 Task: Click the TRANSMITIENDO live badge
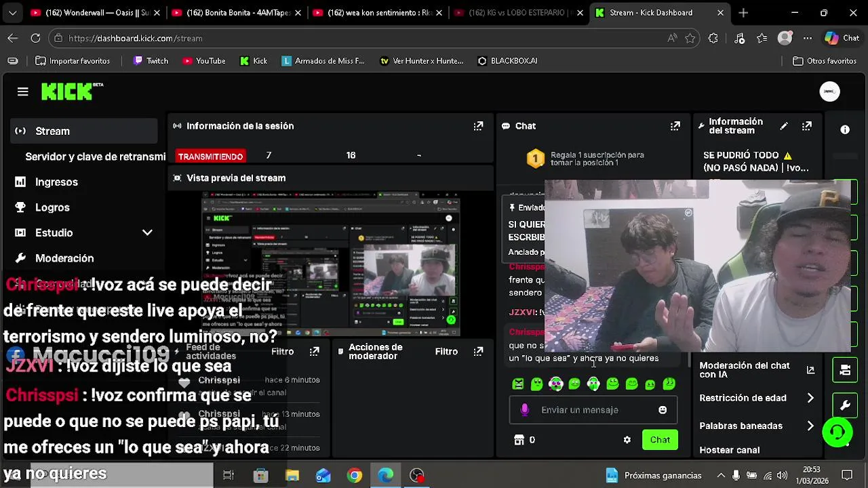point(210,157)
